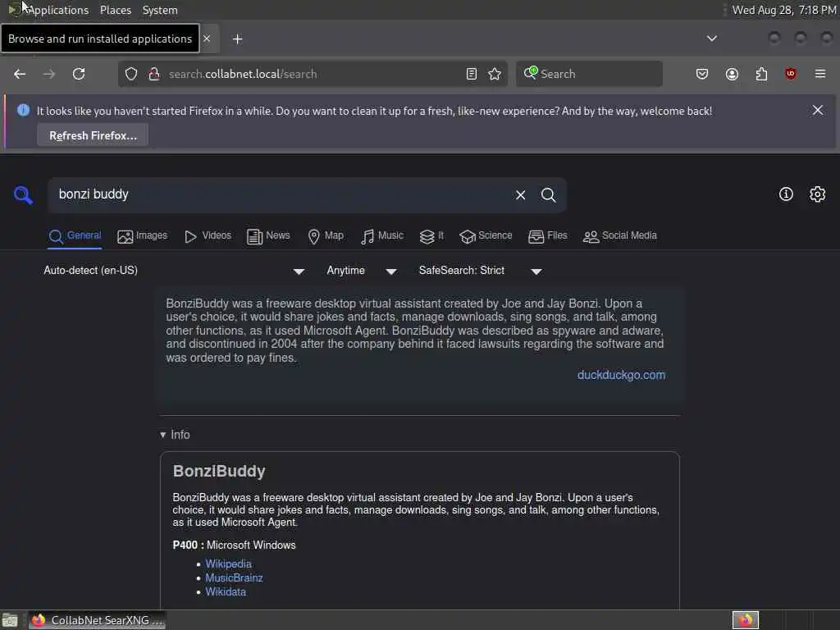Click the browser Search box

(x=589, y=74)
